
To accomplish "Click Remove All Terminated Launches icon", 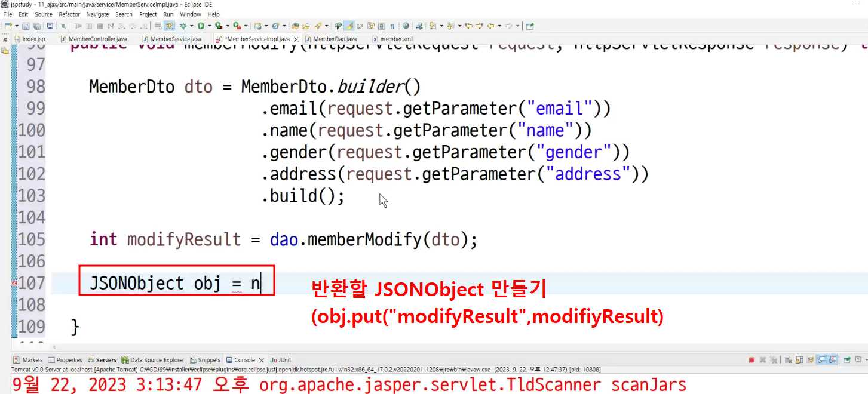I will pos(774,360).
